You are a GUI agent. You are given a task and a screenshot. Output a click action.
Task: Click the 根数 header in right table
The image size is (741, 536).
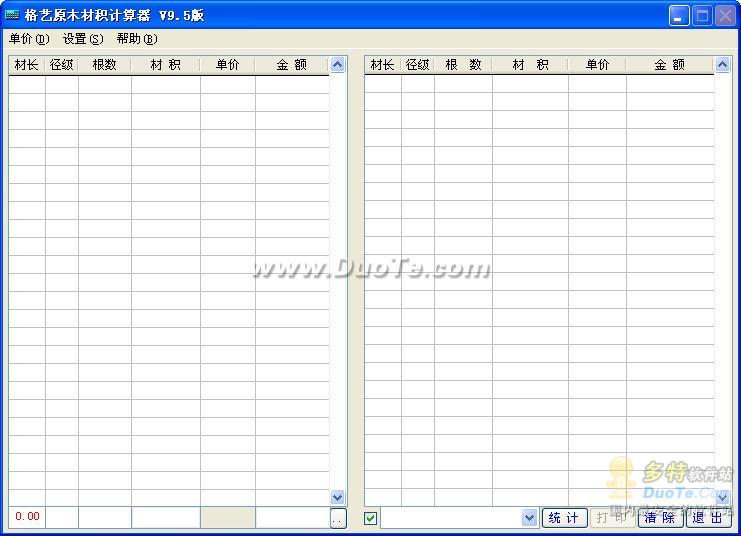click(x=463, y=65)
